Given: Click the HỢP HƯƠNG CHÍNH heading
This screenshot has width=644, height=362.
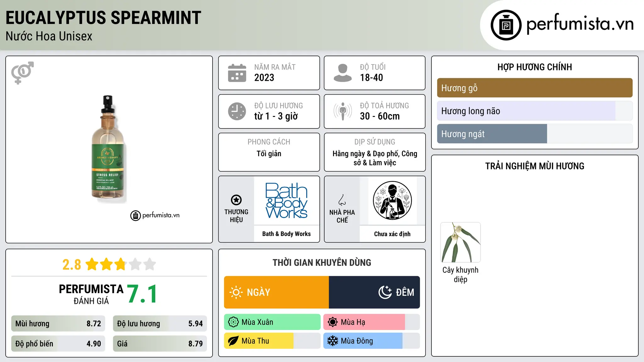Looking at the screenshot, I should [535, 67].
